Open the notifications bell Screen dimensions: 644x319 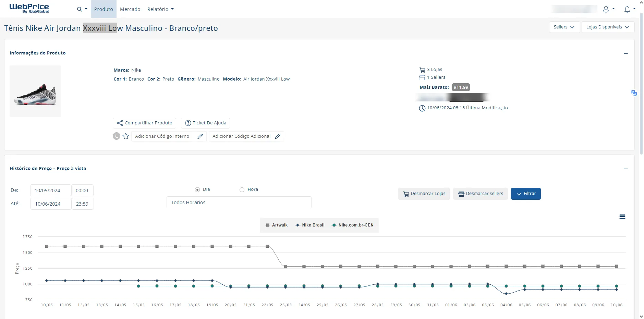coord(630,9)
